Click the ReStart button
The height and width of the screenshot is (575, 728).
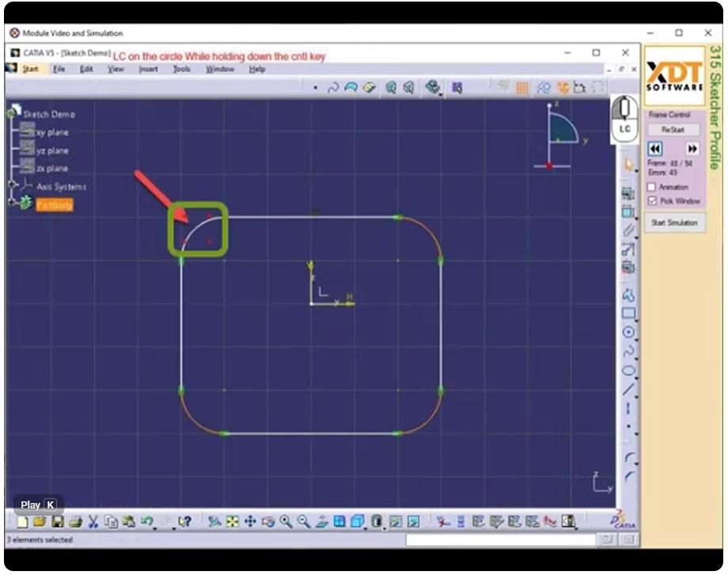pos(673,129)
